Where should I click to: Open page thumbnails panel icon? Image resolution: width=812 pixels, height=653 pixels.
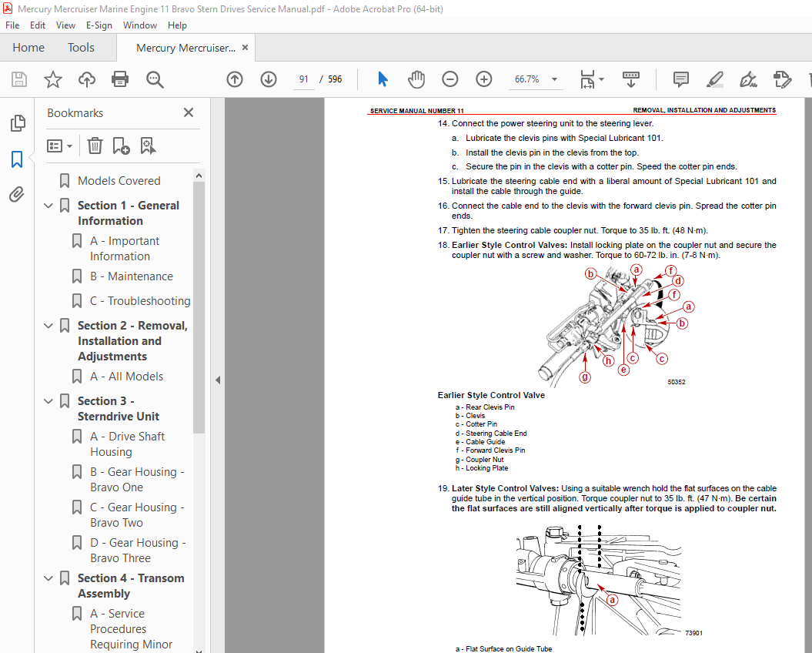(x=17, y=123)
